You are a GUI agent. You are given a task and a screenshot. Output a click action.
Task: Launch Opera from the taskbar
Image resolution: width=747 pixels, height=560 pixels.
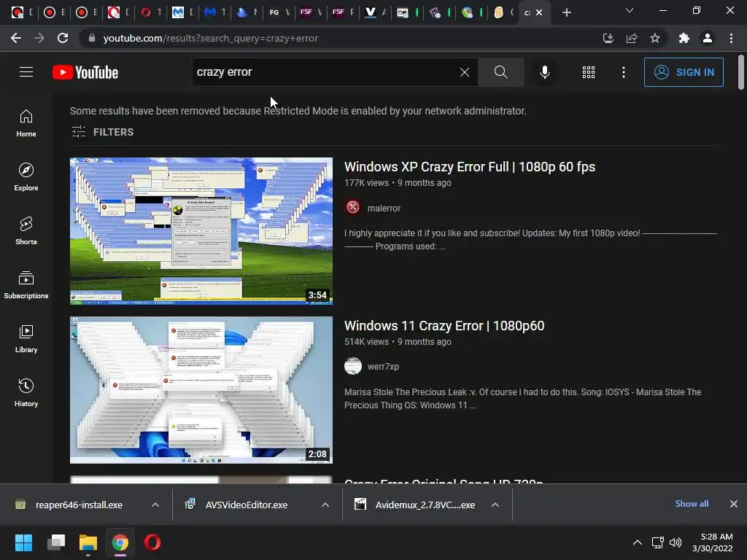coord(152,542)
